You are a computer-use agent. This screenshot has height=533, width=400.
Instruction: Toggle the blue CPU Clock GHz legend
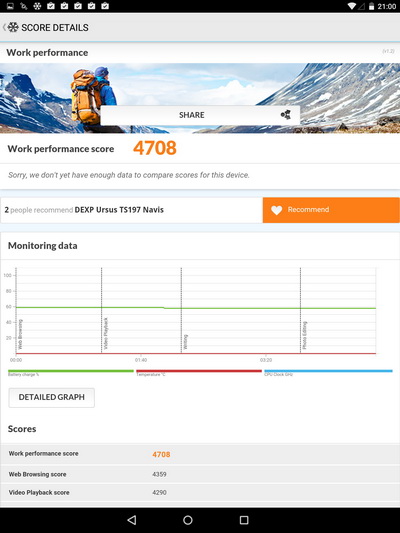328,373
